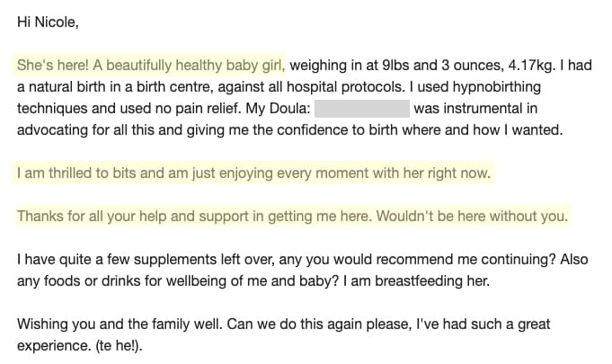612x364 pixels.
Task: Click the gray redacted doula name box
Action: [x=362, y=109]
